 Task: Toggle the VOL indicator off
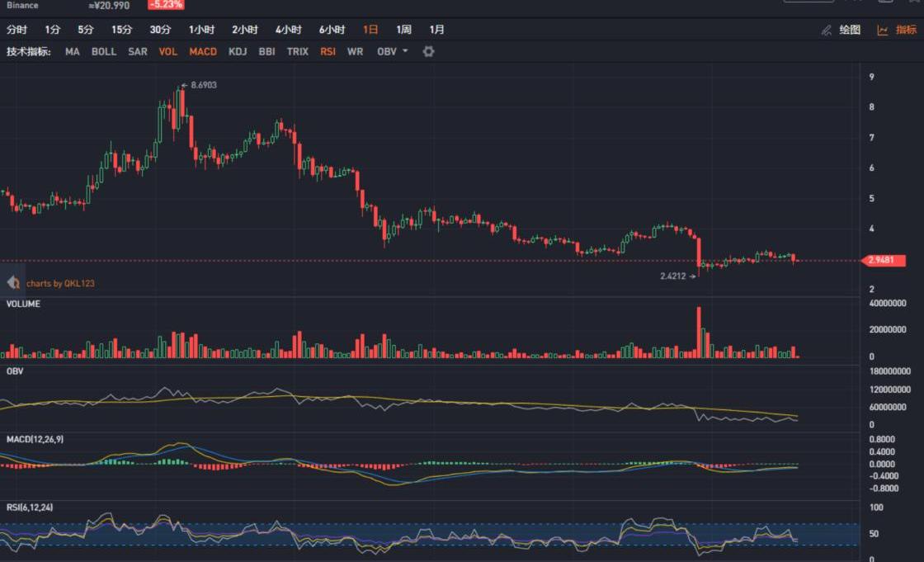[167, 51]
